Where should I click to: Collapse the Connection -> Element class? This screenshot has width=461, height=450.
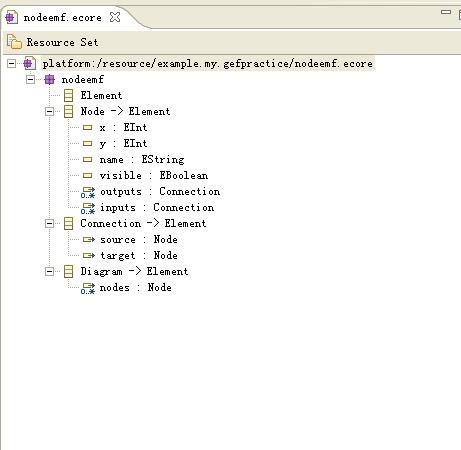coord(49,223)
